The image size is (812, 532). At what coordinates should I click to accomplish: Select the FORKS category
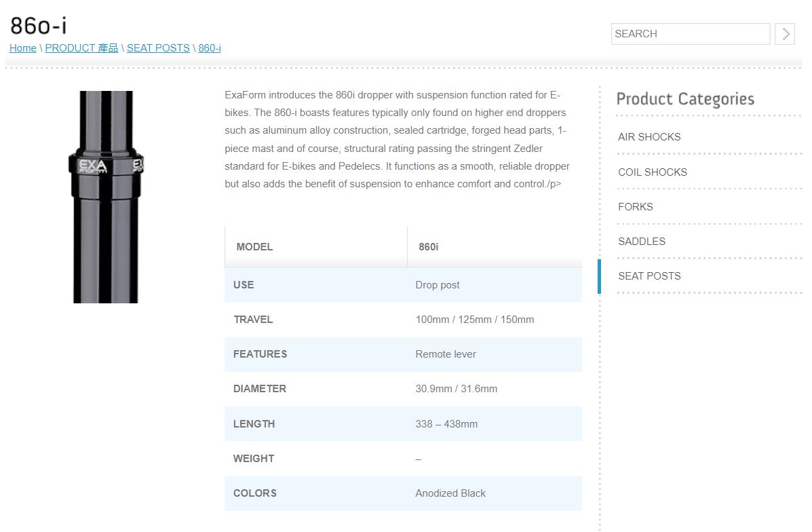[636, 207]
